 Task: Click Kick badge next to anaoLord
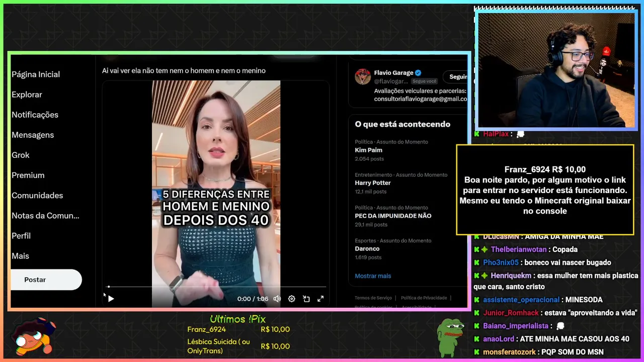(476, 339)
